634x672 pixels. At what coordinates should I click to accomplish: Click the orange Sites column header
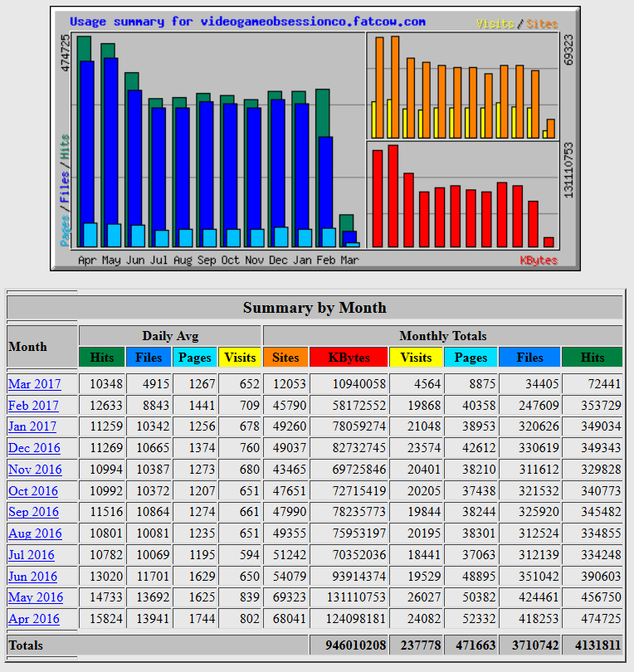[x=285, y=358]
